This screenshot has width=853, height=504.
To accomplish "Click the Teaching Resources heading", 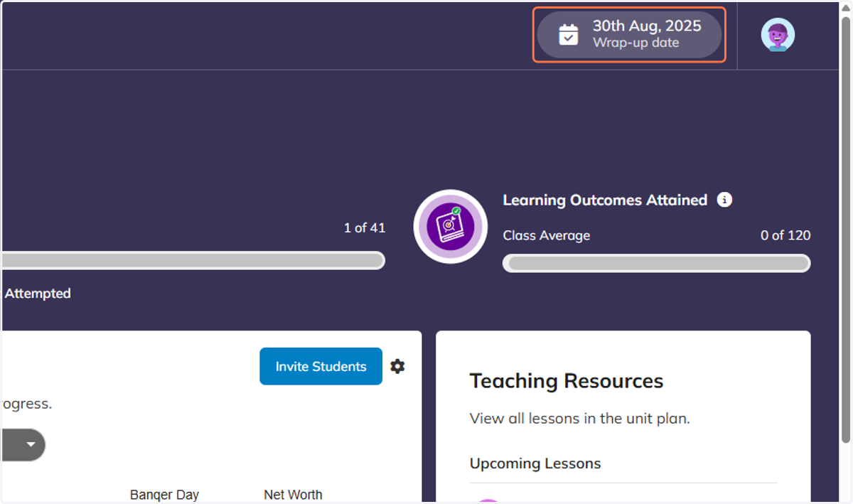I will pyautogui.click(x=567, y=381).
